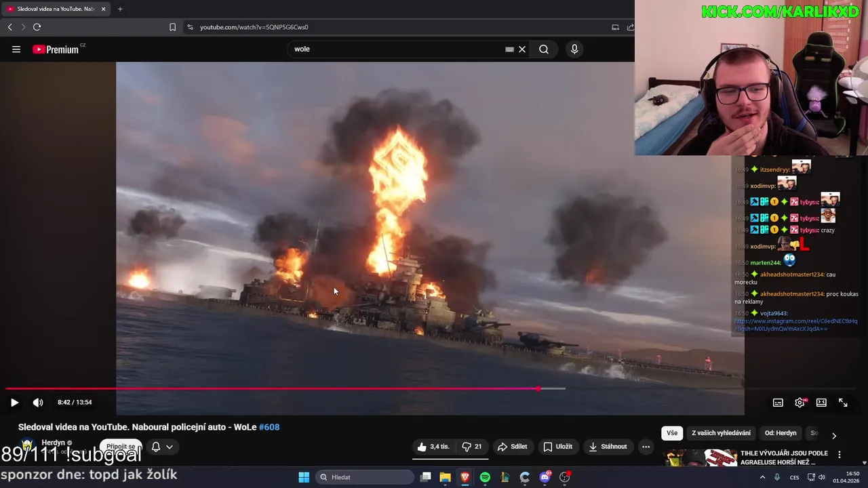Expand the notification options chevron
The height and width of the screenshot is (488, 868).
[x=170, y=447]
